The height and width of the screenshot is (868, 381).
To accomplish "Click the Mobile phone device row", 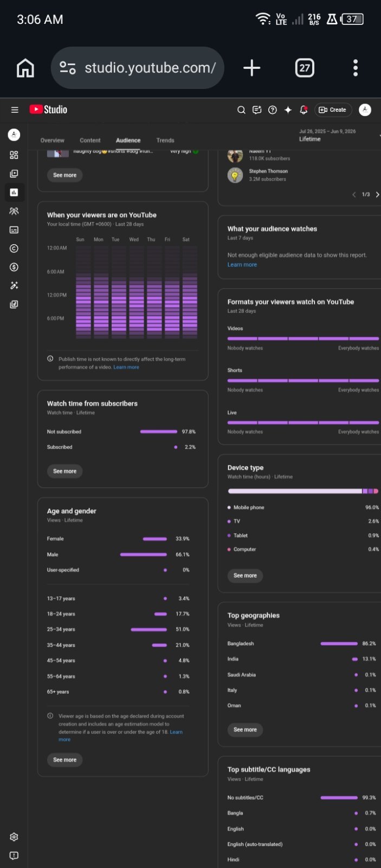I will tap(303, 507).
